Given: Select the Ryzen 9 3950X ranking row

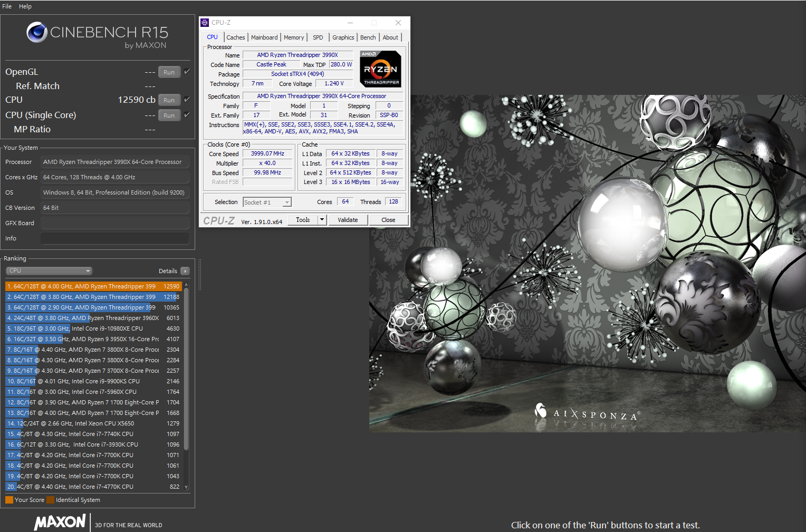Looking at the screenshot, I should point(93,339).
